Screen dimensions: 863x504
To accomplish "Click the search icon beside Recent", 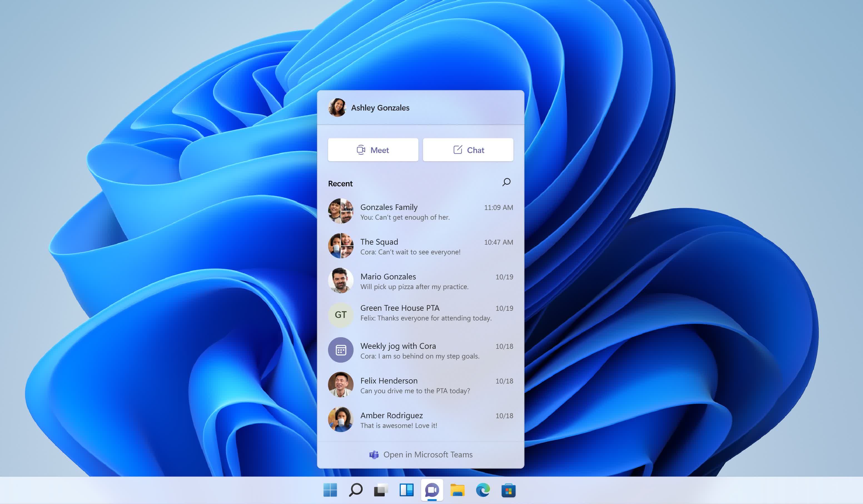I will click(x=506, y=182).
